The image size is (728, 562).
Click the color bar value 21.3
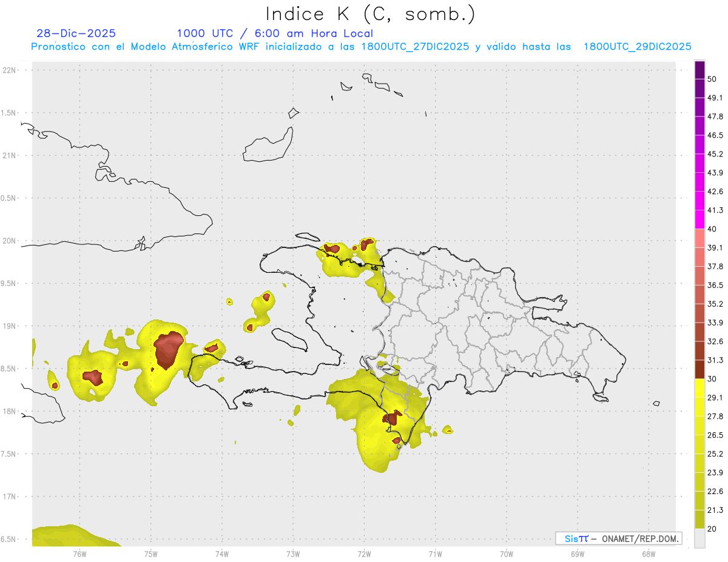click(x=715, y=510)
